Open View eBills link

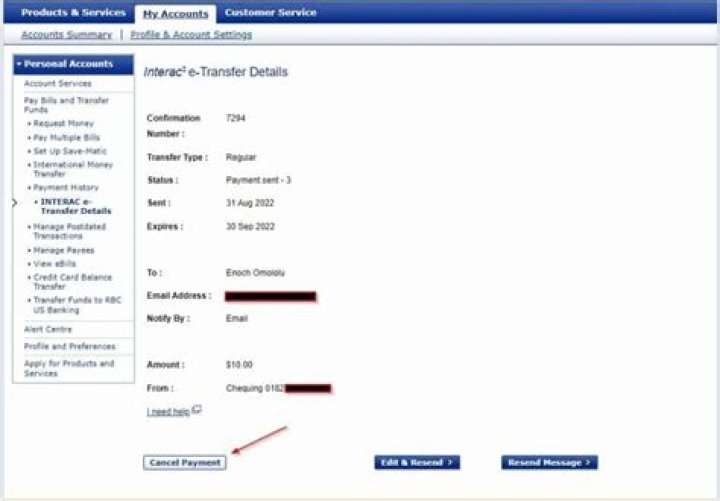coord(58,264)
